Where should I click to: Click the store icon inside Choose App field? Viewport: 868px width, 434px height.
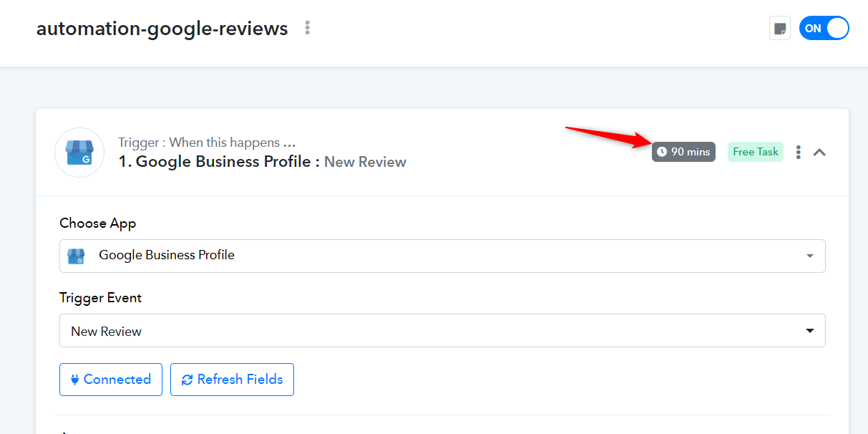[x=76, y=256]
